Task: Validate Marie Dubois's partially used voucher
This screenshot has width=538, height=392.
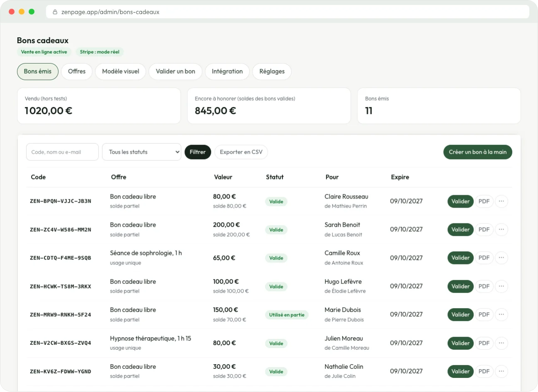Action: point(460,315)
